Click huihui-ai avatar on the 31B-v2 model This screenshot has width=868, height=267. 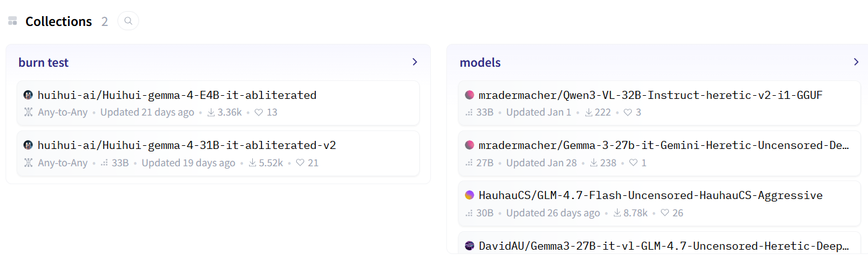pos(28,145)
